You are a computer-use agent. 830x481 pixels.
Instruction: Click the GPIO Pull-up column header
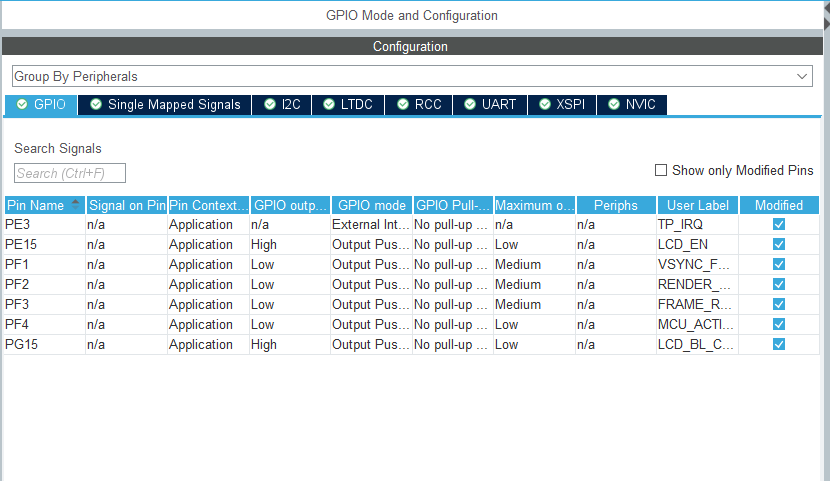coord(453,205)
